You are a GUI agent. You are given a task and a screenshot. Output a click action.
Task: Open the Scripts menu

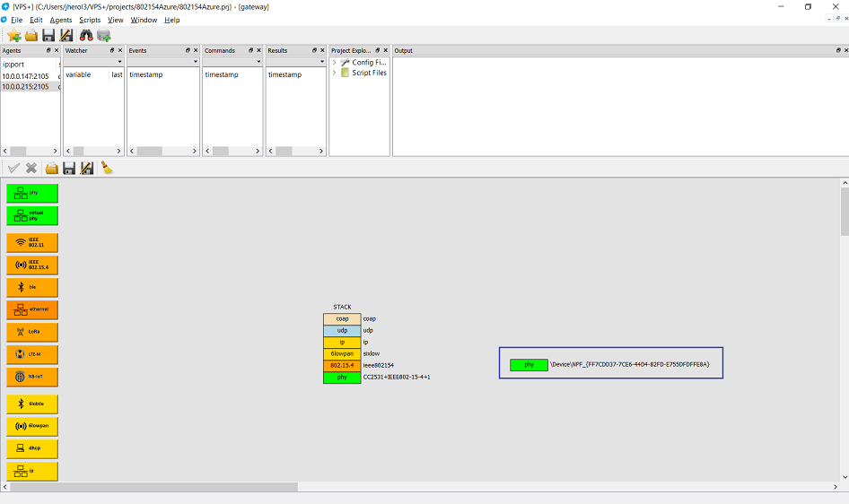tap(90, 20)
